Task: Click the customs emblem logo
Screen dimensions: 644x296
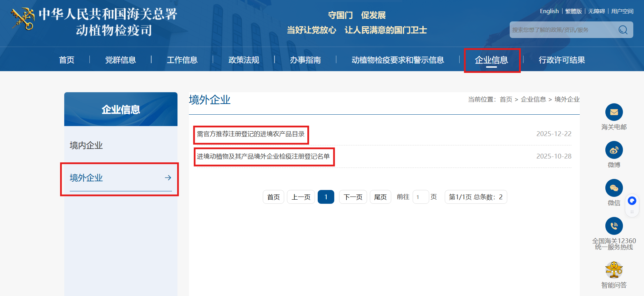Action: (23, 19)
